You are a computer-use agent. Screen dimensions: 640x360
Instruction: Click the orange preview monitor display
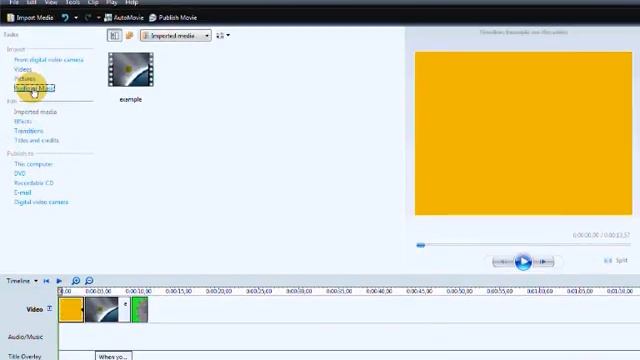[523, 133]
